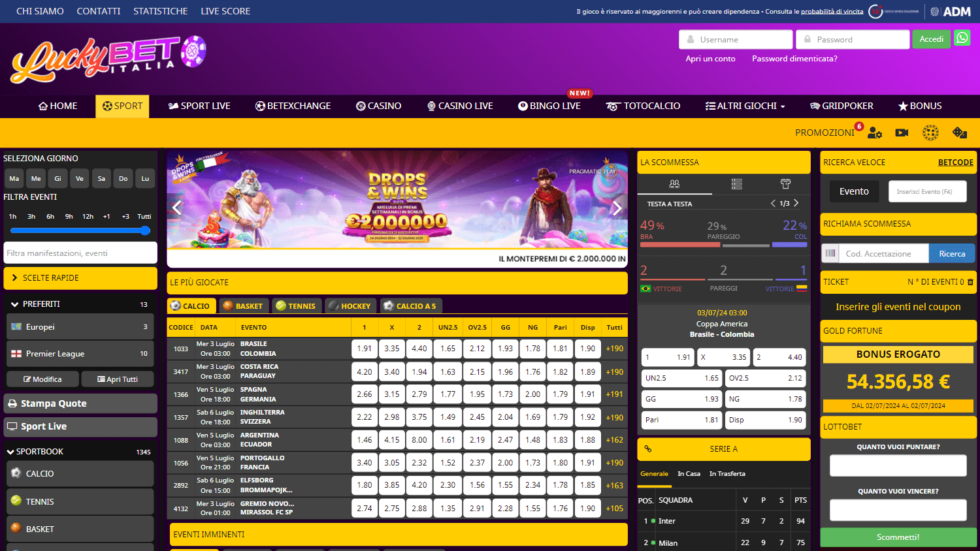Screen dimensions: 980x551
Task: Click the Password dimenticata? link
Action: click(794, 59)
